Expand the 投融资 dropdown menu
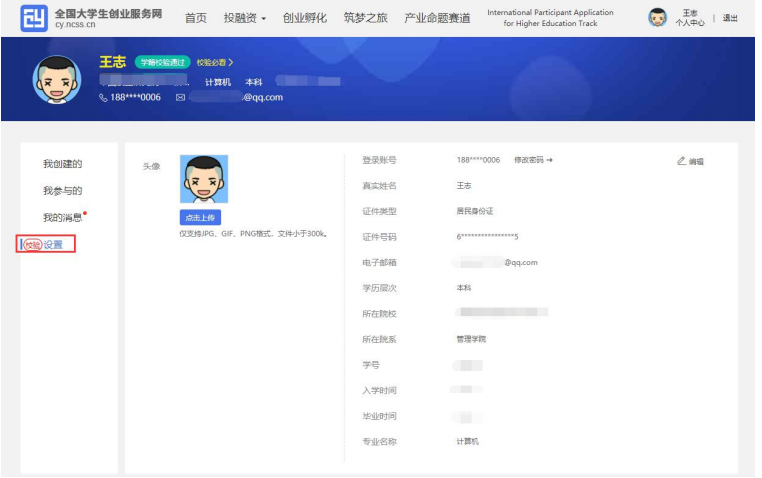 pyautogui.click(x=245, y=18)
